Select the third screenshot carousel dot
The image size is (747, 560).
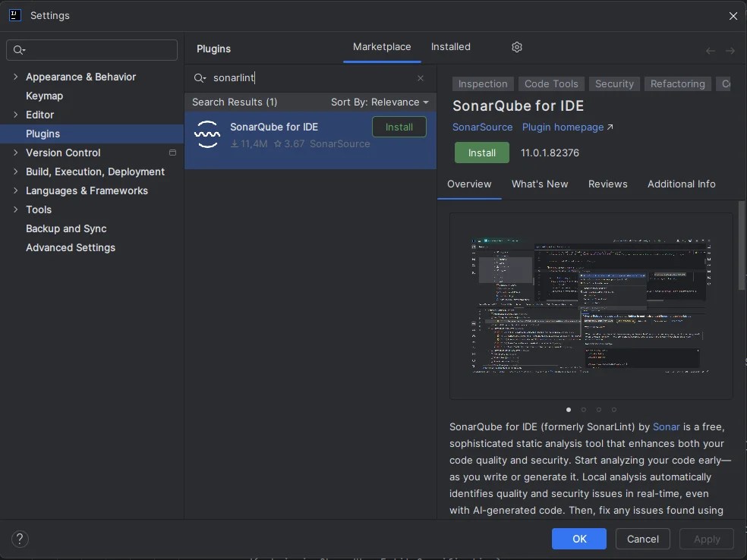pyautogui.click(x=599, y=410)
